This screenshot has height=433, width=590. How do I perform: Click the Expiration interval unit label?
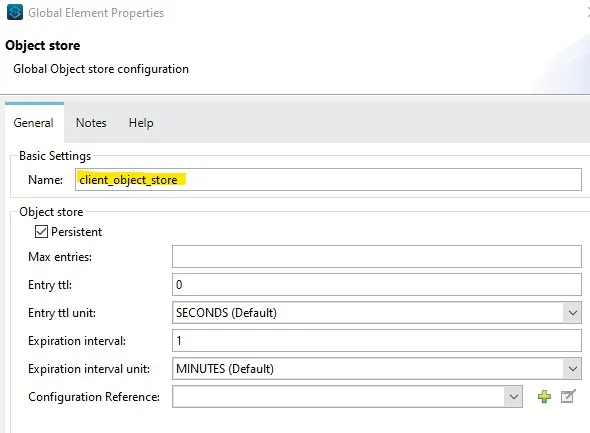tap(89, 369)
